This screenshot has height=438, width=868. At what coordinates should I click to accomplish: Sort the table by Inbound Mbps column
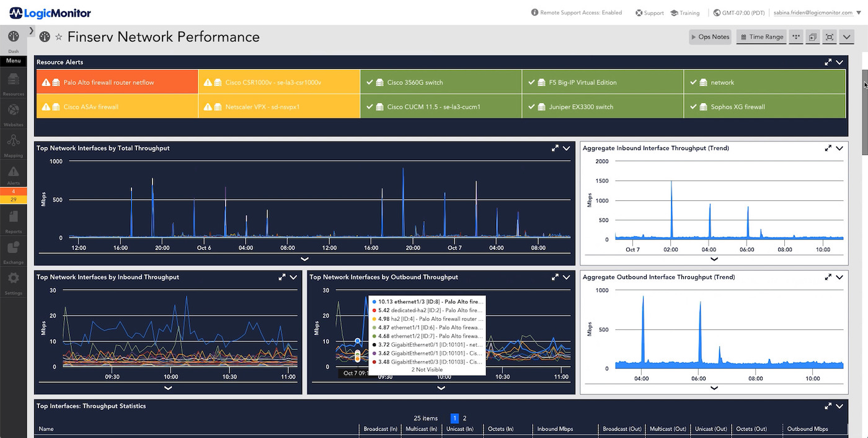tap(555, 429)
